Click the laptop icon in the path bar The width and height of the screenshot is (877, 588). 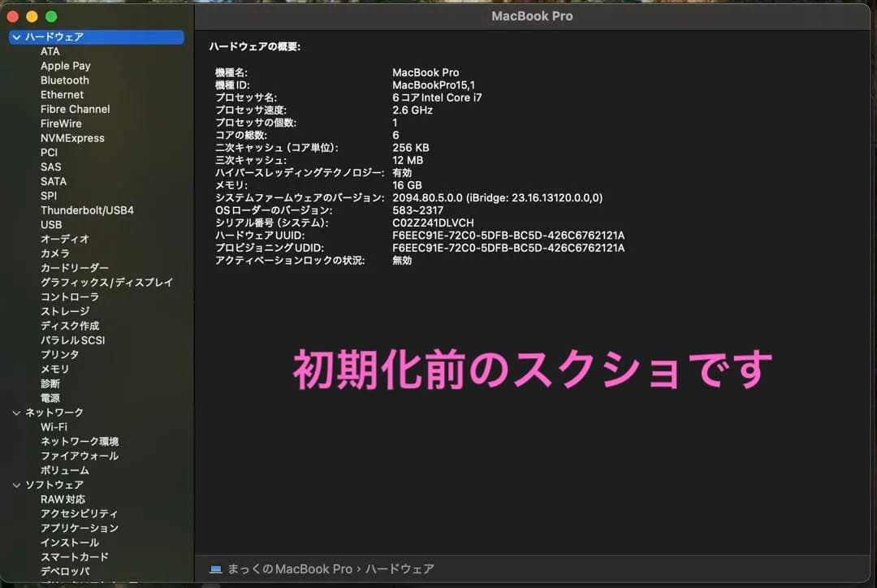pyautogui.click(x=215, y=569)
